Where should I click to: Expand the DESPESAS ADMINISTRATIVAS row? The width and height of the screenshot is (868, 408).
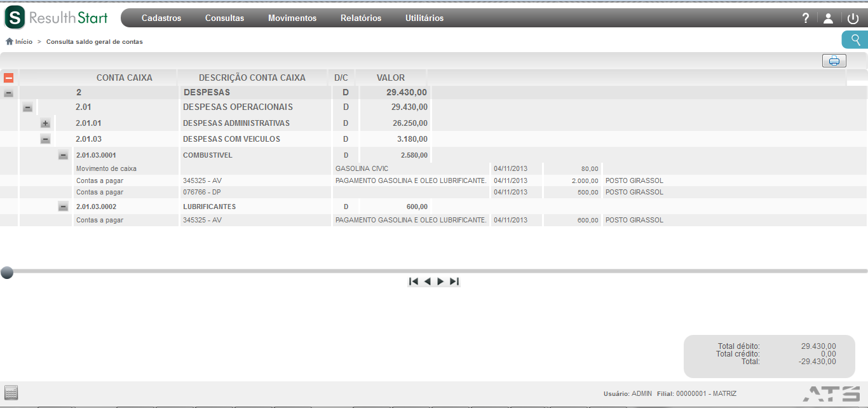tap(45, 123)
